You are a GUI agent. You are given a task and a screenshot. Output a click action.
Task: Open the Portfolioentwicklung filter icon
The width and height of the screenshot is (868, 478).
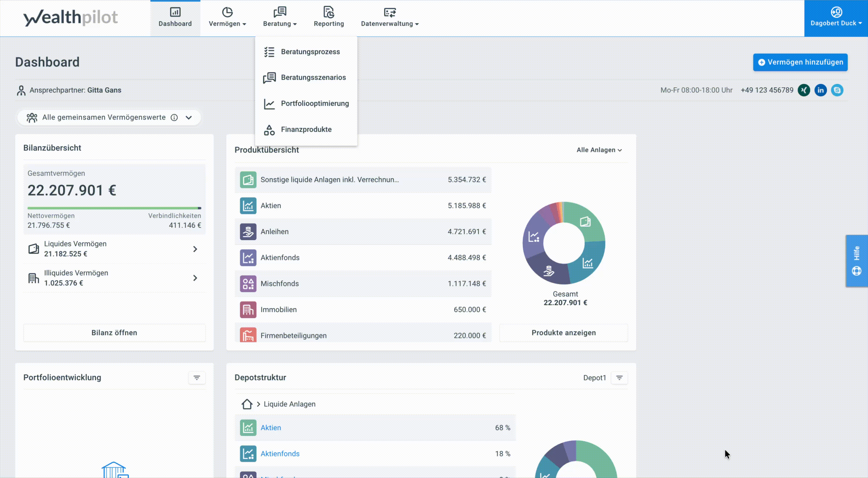(x=197, y=378)
